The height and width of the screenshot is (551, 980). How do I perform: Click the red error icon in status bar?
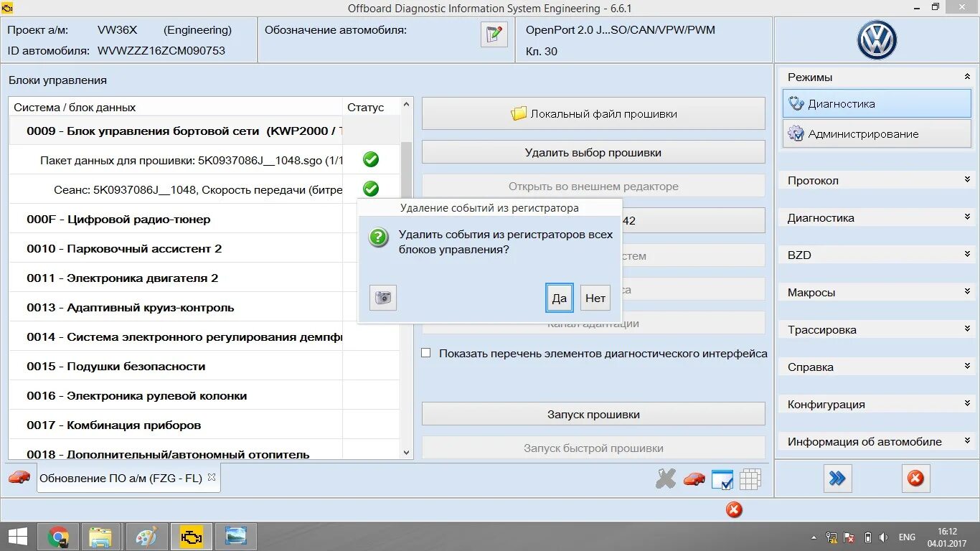[x=734, y=509]
